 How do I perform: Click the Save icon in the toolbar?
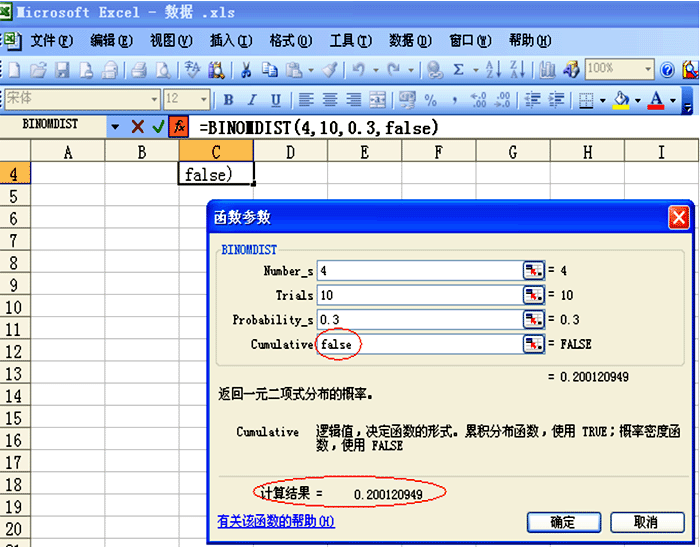pyautogui.click(x=62, y=70)
